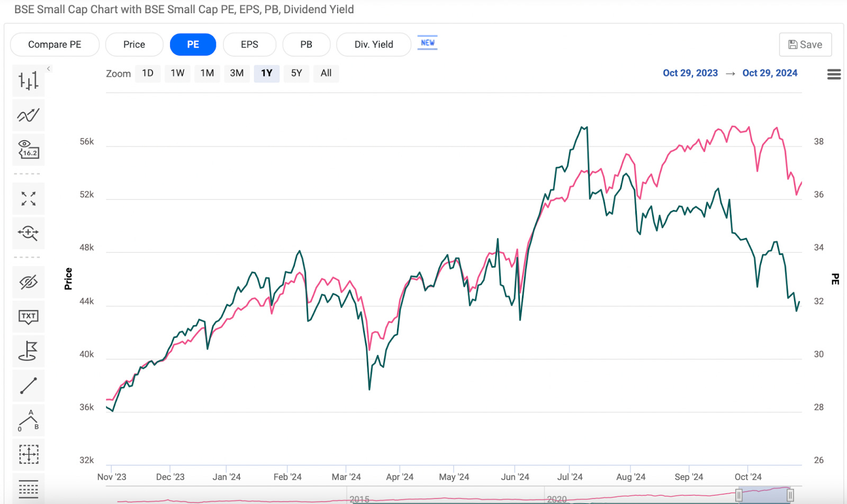Switch to the PB tab
The image size is (847, 504).
tap(307, 44)
